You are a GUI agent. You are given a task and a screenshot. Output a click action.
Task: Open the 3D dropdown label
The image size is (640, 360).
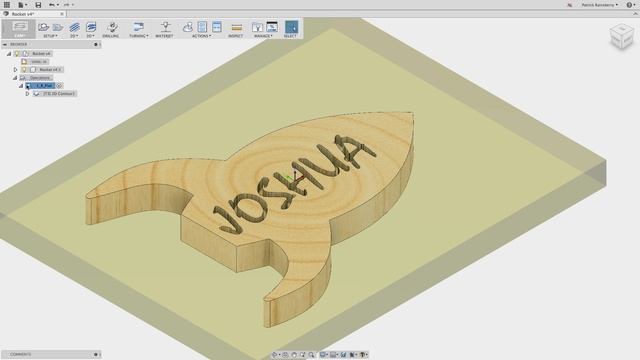pyautogui.click(x=91, y=36)
